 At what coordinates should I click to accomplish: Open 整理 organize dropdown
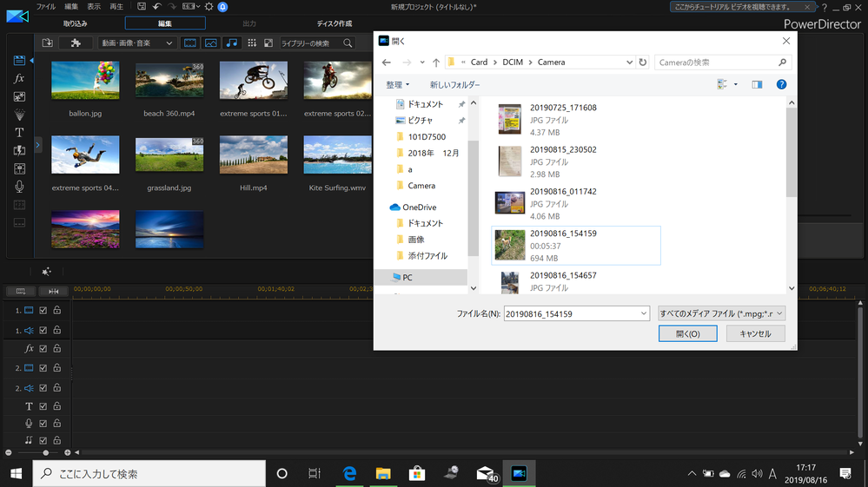(397, 84)
